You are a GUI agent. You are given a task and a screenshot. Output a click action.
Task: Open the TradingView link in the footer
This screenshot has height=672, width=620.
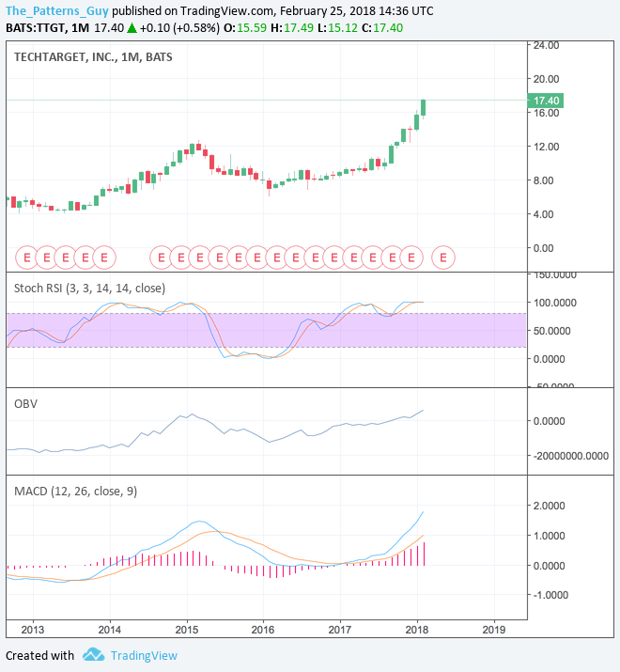click(144, 655)
